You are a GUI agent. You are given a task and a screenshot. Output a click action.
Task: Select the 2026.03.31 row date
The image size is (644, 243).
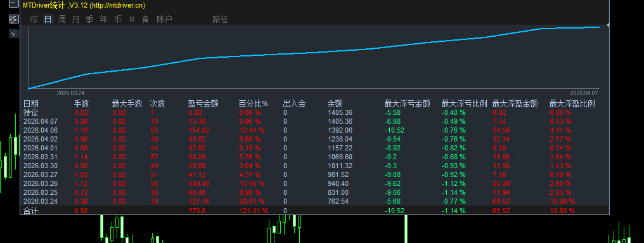(41, 157)
